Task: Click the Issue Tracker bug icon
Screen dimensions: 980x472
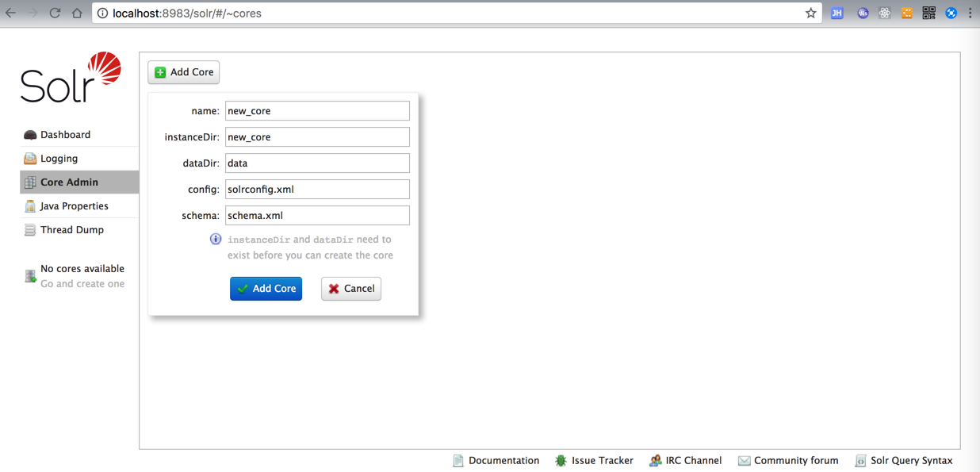Action: (x=561, y=461)
